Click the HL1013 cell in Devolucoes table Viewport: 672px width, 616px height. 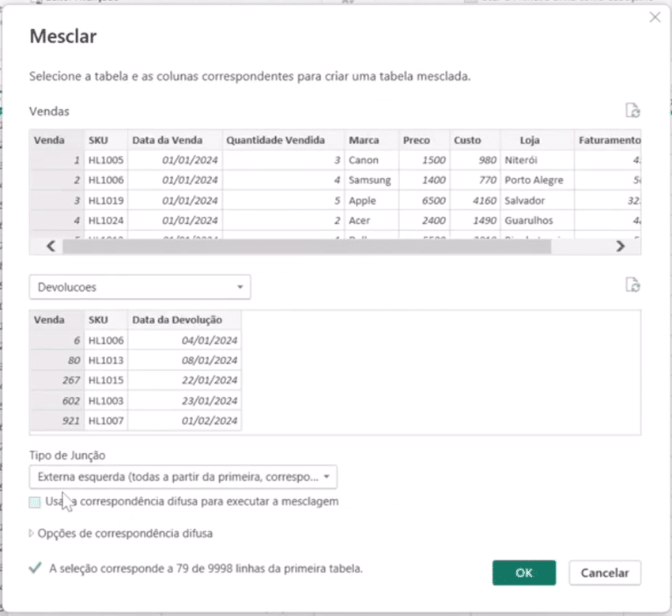pyautogui.click(x=106, y=360)
